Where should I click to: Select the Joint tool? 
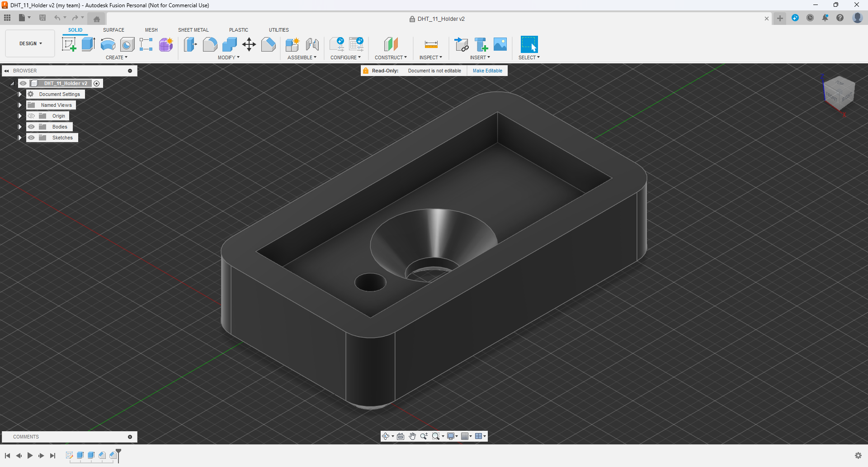click(x=312, y=44)
